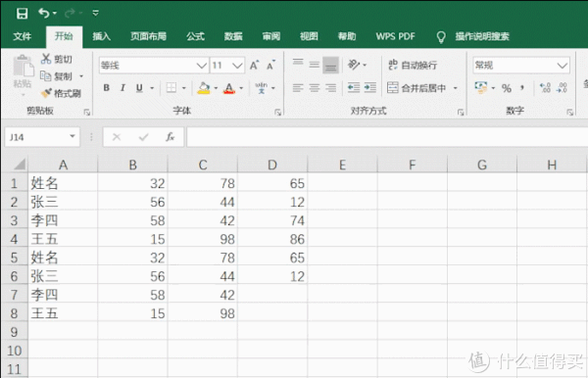Open the 文件 menu tab
Image resolution: width=588 pixels, height=378 pixels.
coord(23,36)
